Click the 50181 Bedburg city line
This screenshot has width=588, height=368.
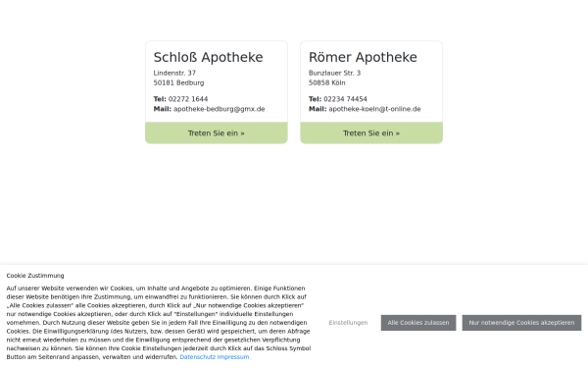point(178,82)
